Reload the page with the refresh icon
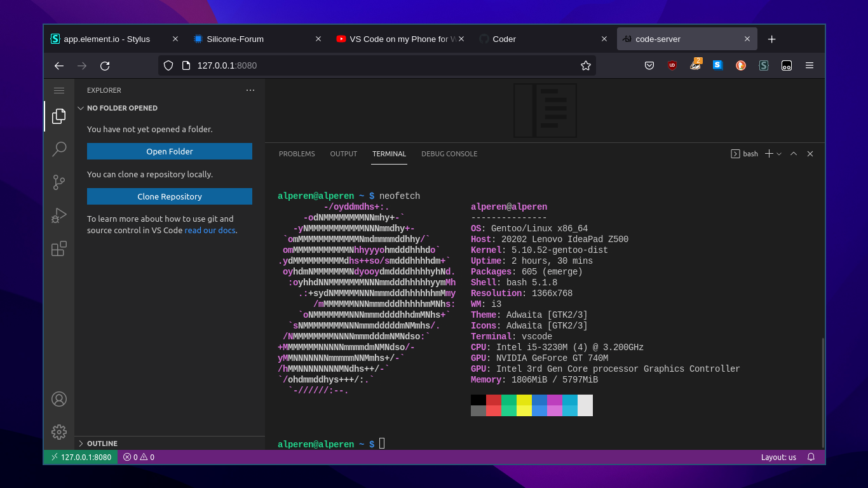This screenshot has height=488, width=868. coord(105,65)
